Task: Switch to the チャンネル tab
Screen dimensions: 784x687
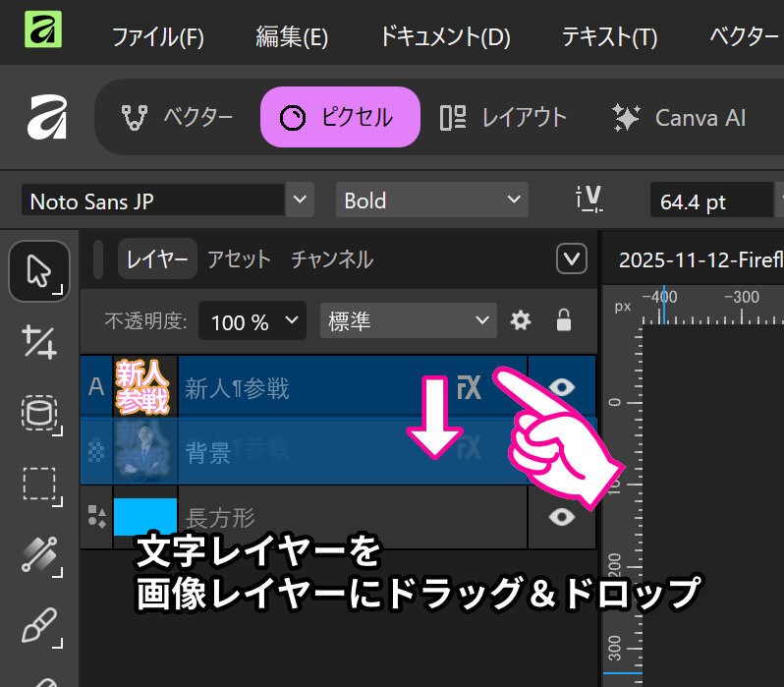Action: point(331,259)
